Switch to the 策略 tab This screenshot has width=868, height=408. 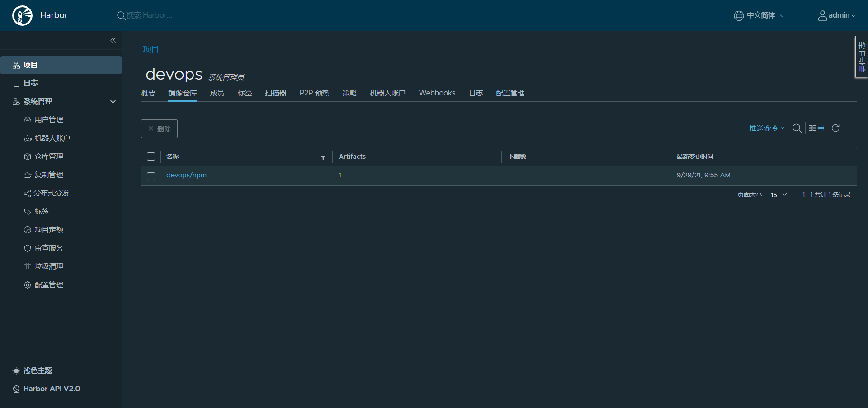pyautogui.click(x=349, y=93)
